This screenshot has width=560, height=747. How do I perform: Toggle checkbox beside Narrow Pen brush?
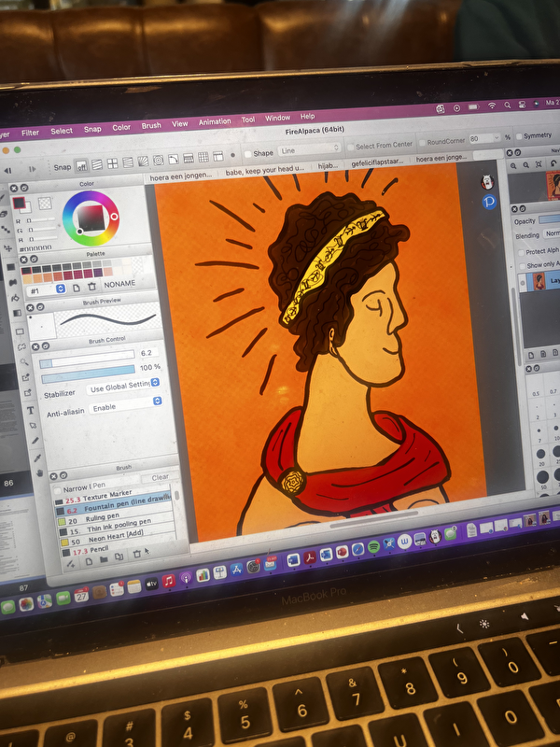click(x=58, y=491)
